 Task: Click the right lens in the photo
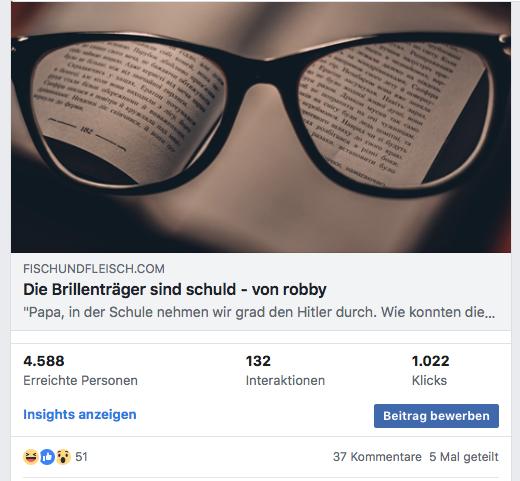393,113
